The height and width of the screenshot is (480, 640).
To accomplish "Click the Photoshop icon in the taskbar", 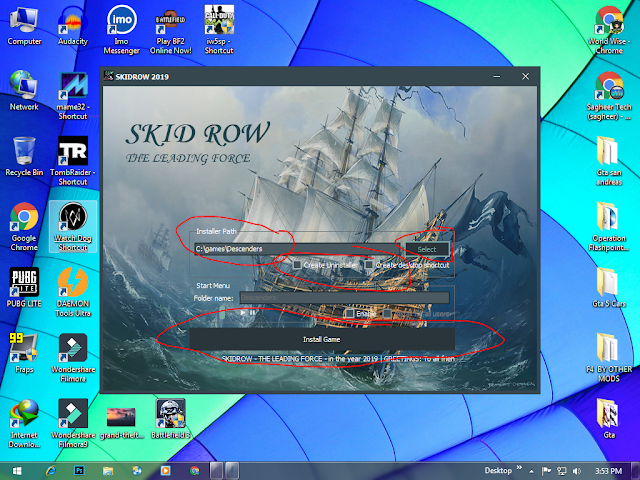I will 79,471.
